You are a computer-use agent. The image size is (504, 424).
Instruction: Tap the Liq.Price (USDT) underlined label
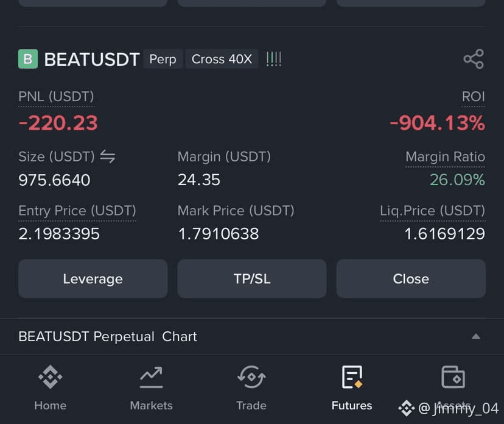coord(432,211)
